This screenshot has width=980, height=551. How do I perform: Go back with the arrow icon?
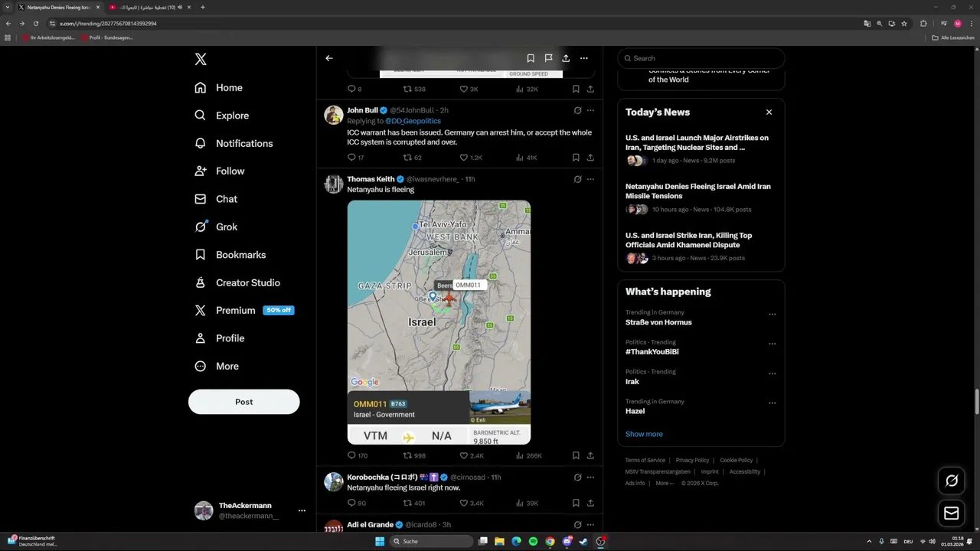click(329, 58)
